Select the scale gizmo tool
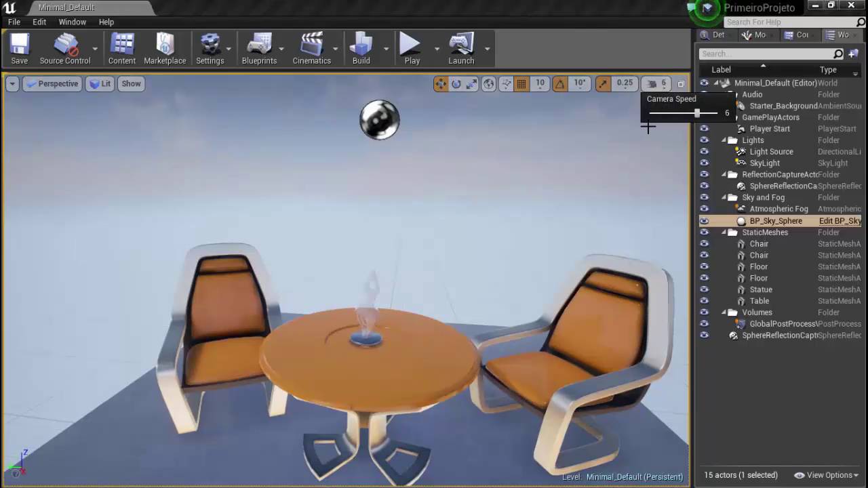 pos(471,83)
